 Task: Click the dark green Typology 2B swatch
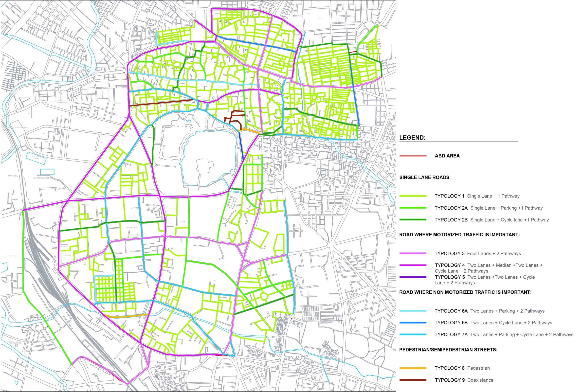[413, 220]
